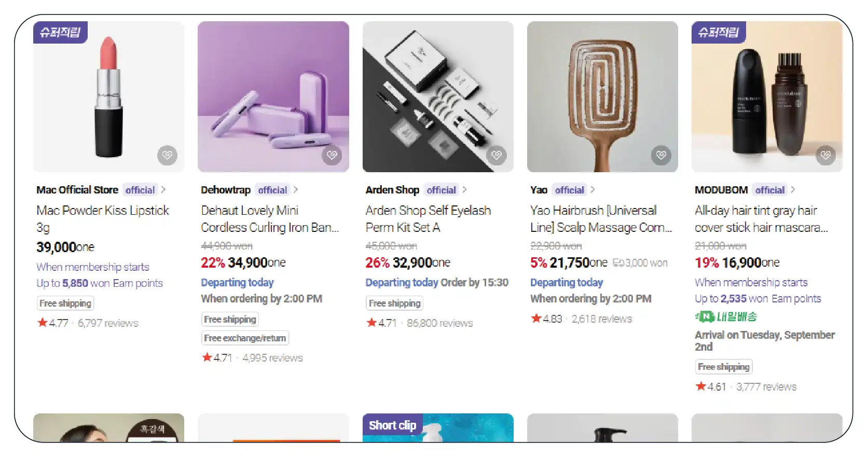Toggle wishlist heart on Mac lipstick image

tap(167, 155)
